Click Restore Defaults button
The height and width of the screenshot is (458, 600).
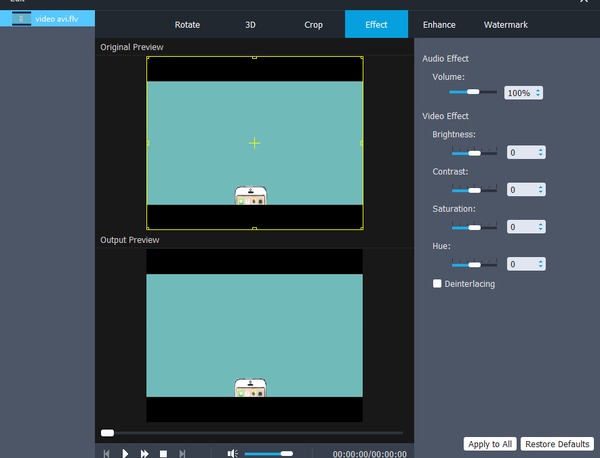click(x=557, y=444)
